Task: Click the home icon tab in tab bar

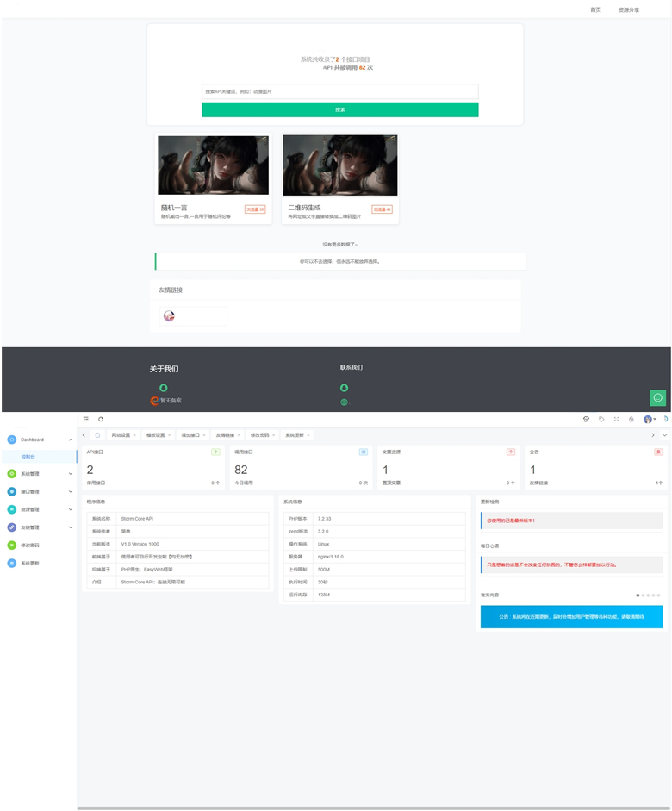Action: [x=97, y=435]
